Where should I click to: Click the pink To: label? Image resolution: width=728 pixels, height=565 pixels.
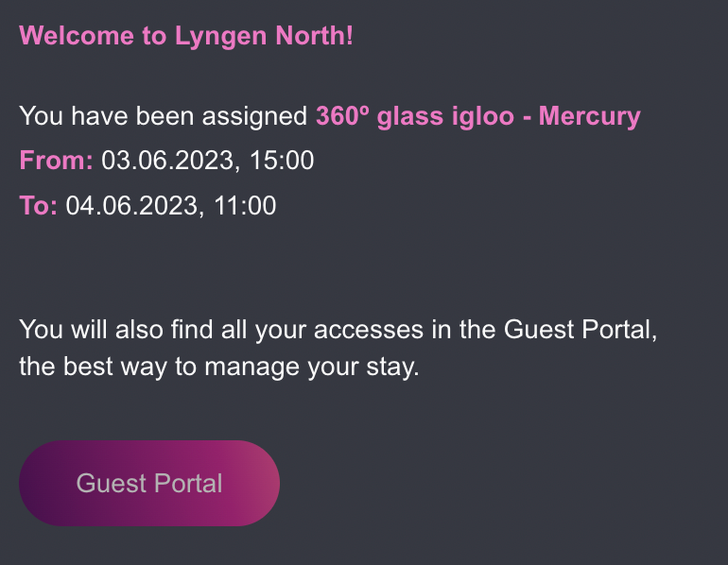38,205
